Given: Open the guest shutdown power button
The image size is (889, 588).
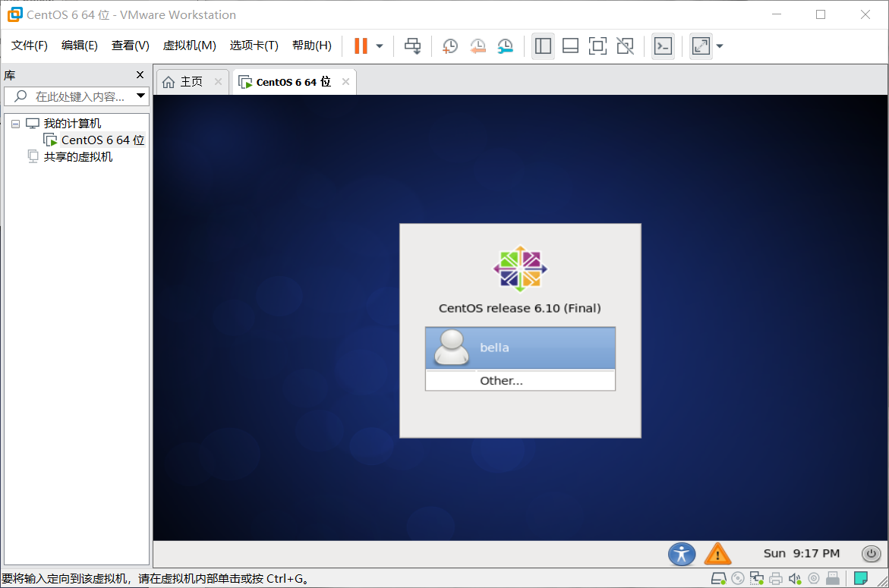Looking at the screenshot, I should (871, 553).
